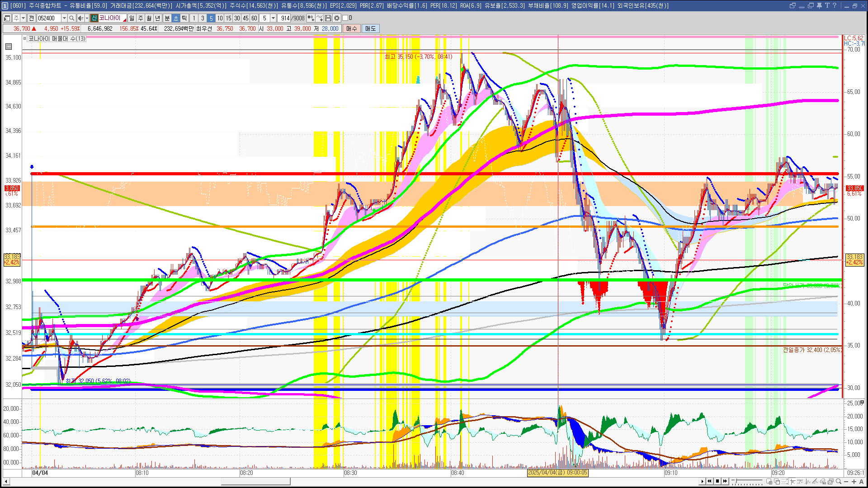Viewport: 868px width, 488px height.
Task: Click the 매도 sell button
Action: point(371,28)
